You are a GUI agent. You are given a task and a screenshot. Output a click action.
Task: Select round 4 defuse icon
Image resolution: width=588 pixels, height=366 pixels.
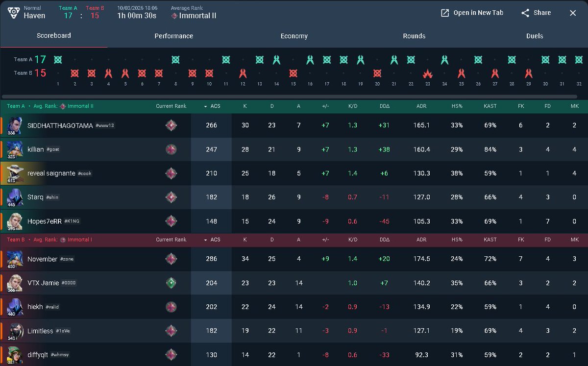tap(108, 73)
